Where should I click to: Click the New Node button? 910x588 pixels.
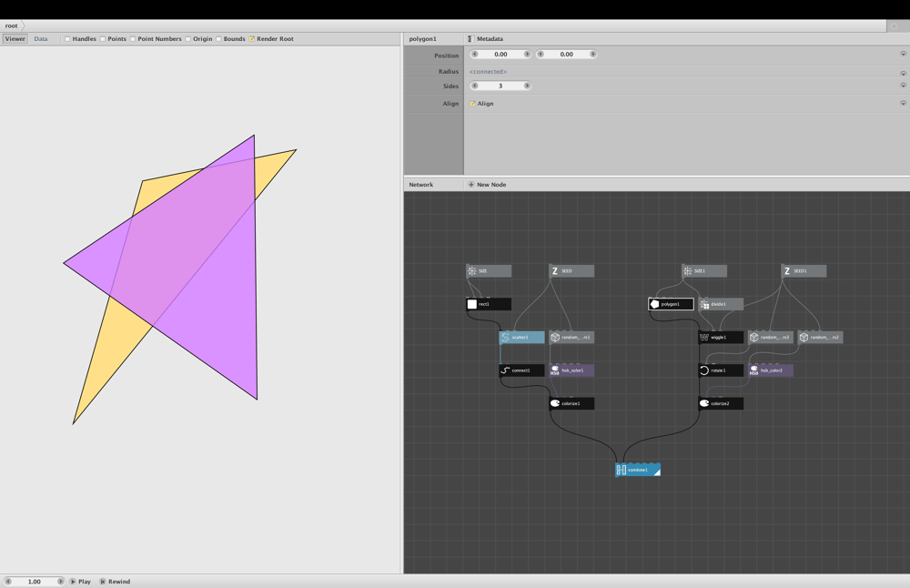click(x=487, y=185)
